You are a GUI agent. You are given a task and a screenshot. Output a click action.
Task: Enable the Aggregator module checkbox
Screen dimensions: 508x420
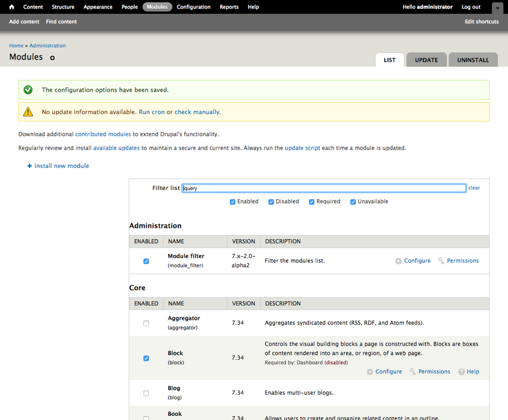coord(146,323)
